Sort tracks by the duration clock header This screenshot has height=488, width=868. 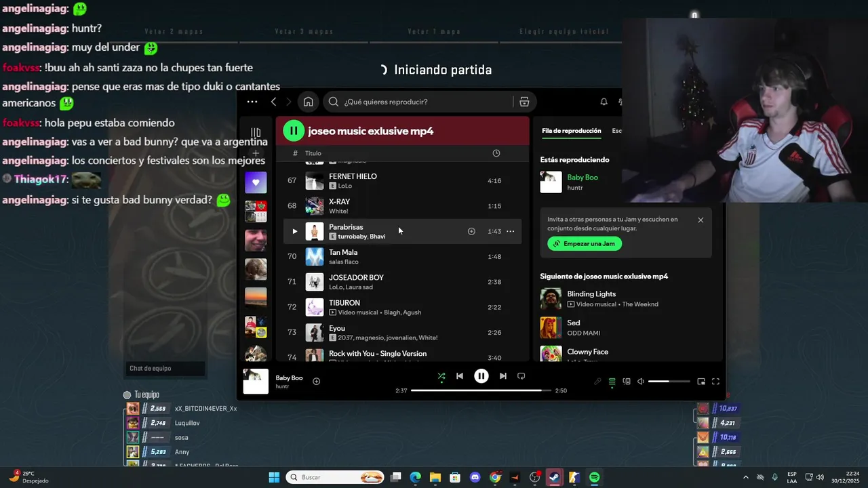point(496,153)
